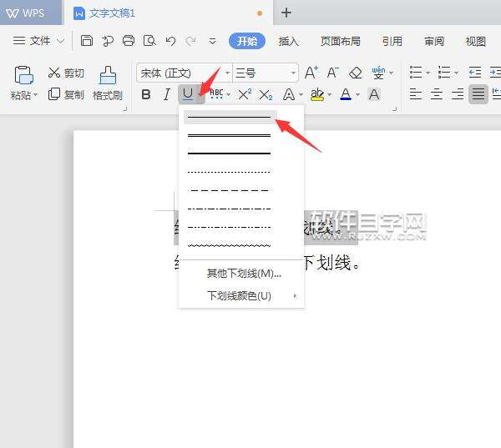
Task: Choose thick line underline style
Action: point(230,154)
